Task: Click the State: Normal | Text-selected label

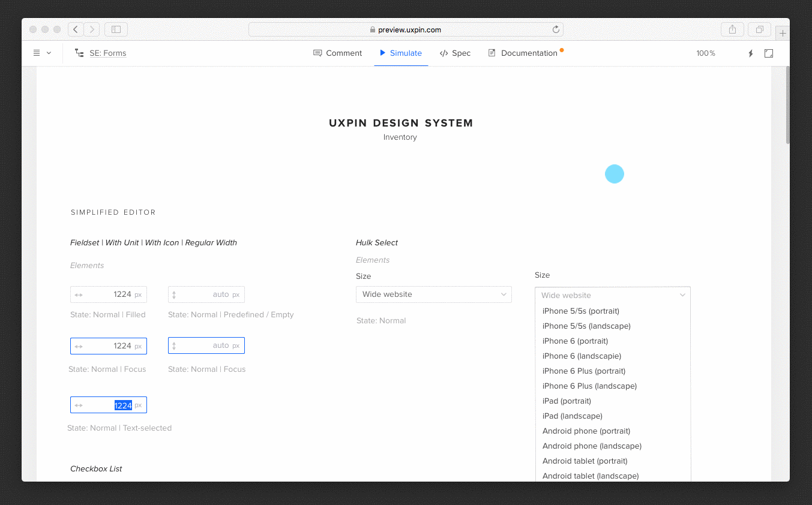Action: point(119,428)
